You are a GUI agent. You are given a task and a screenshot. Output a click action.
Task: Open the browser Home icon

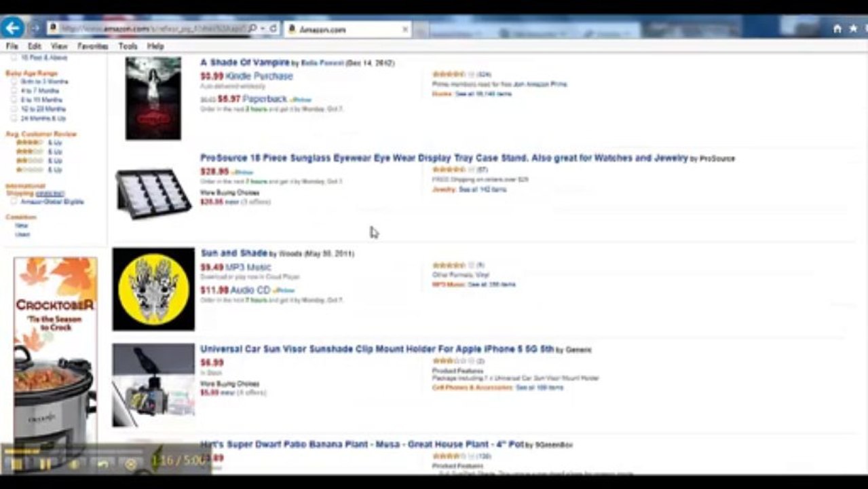[837, 29]
